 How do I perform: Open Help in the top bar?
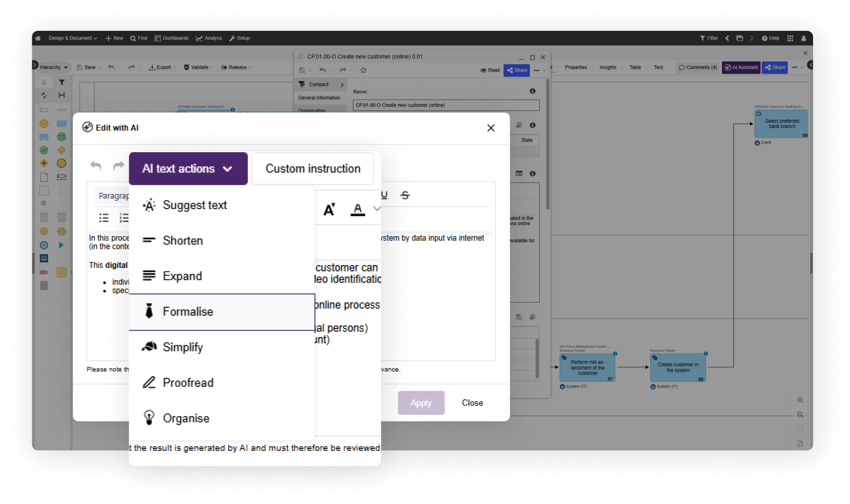(771, 38)
